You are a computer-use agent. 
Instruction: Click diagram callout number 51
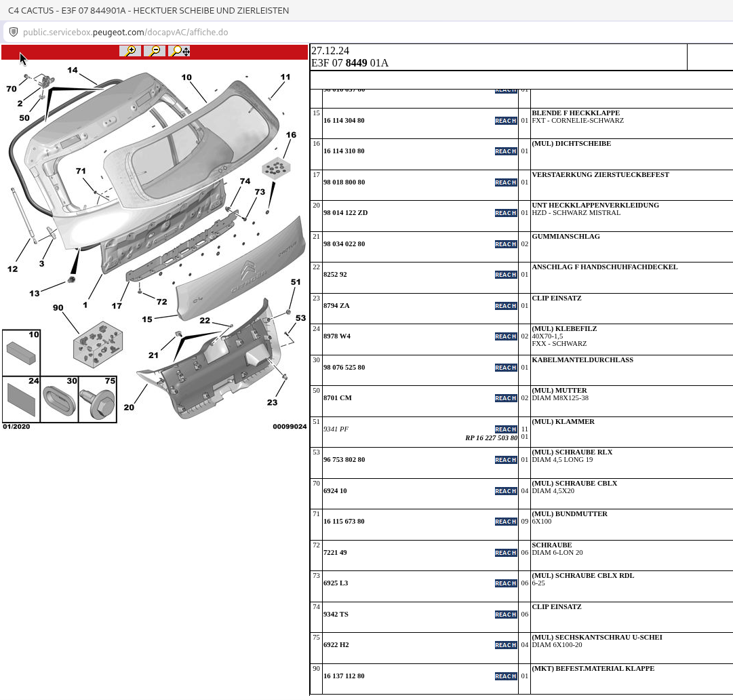[296, 282]
